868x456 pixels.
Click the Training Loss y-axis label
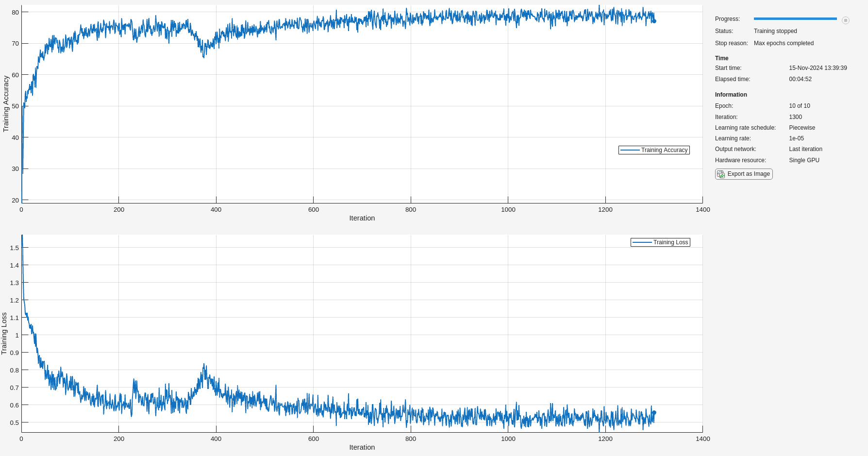[x=4, y=333]
